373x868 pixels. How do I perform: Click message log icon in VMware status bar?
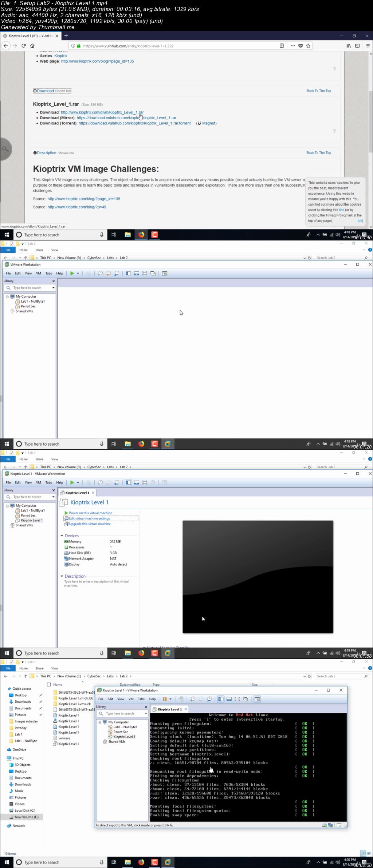click(339, 825)
